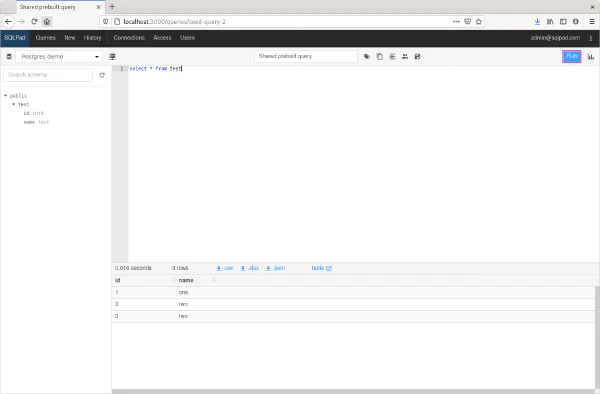Click the Run query button
This screenshot has width=600, height=394.
571,56
